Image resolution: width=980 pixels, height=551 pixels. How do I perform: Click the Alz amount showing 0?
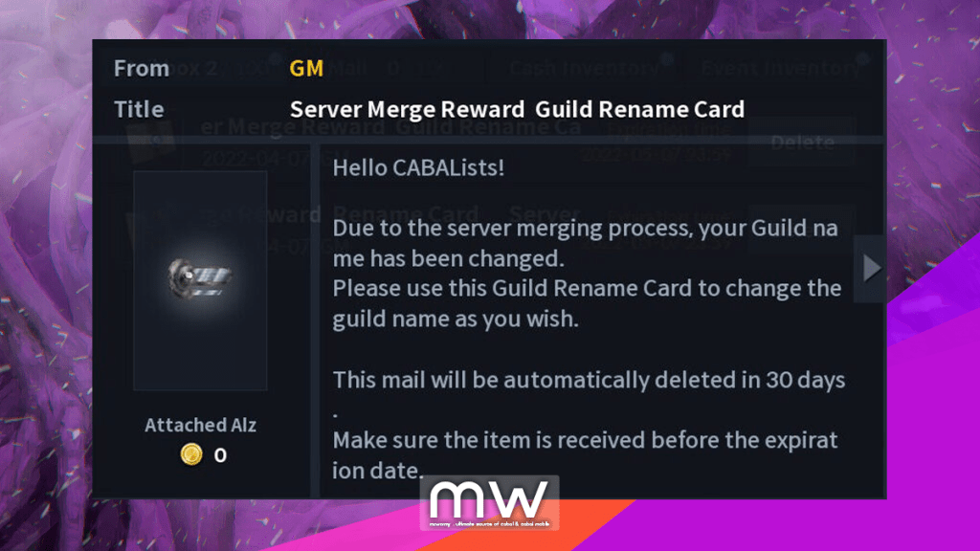click(x=220, y=454)
